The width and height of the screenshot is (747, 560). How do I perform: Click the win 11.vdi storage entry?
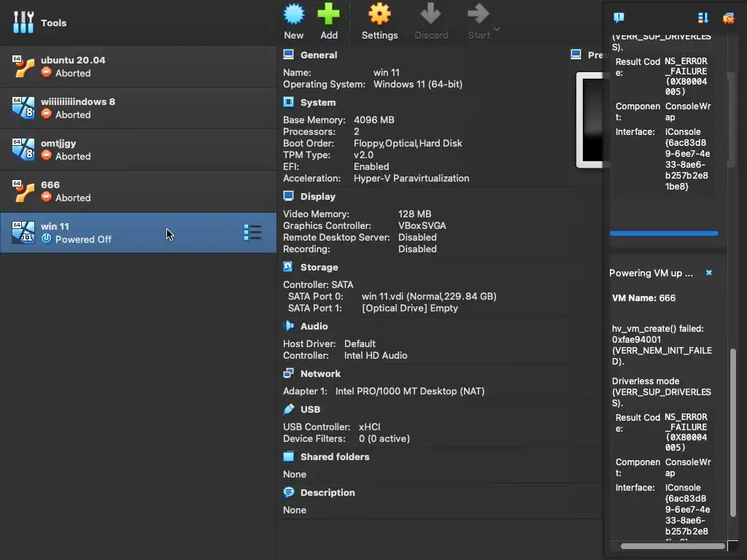coord(429,296)
